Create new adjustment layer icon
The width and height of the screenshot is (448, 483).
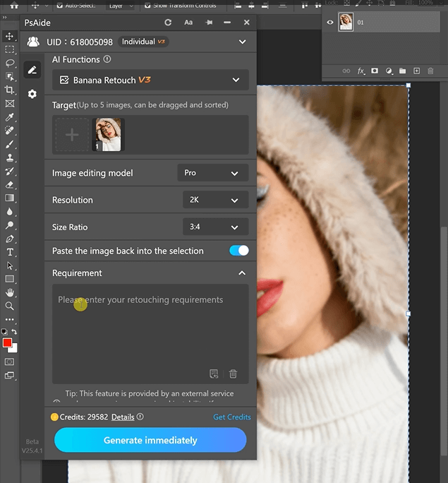(389, 71)
